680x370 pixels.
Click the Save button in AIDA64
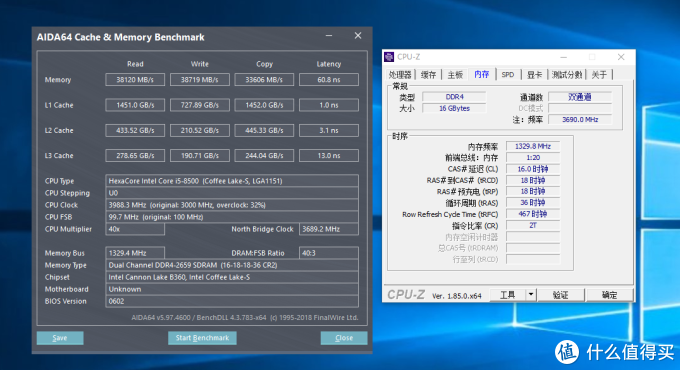60,338
